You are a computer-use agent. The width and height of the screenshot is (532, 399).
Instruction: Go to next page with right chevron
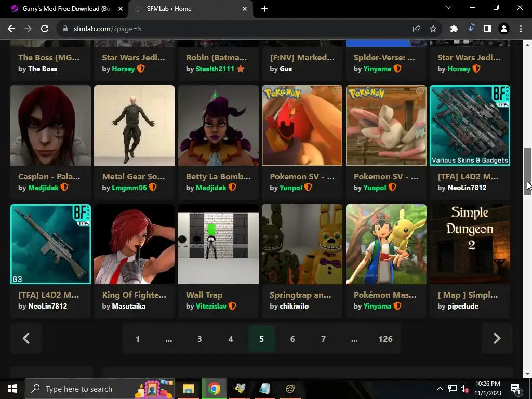[497, 338]
